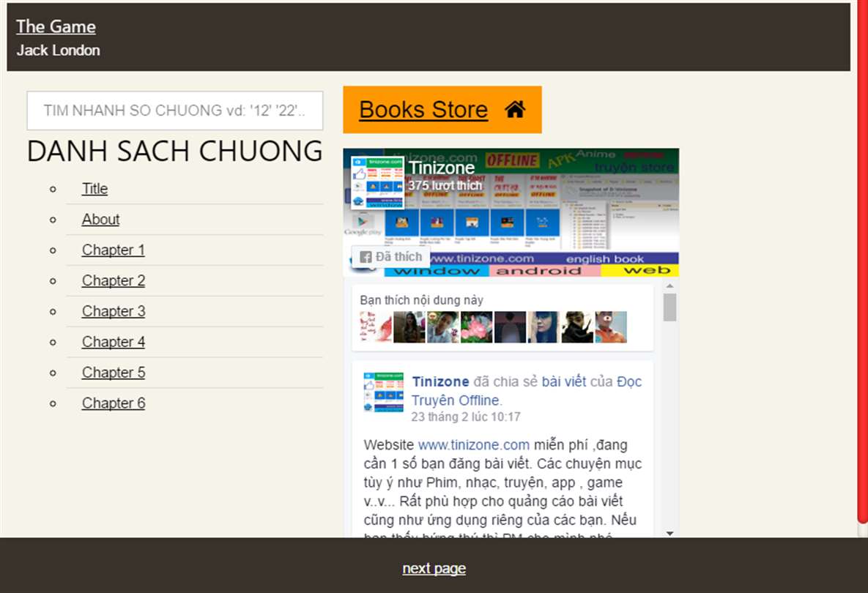Click the pink flower liker profile picture
This screenshot has height=593, width=868.
476,327
